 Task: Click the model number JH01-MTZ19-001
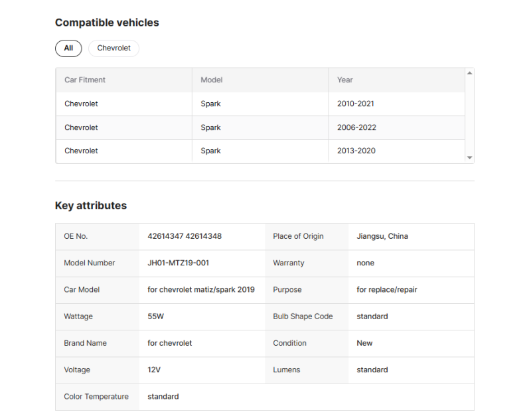(178, 263)
